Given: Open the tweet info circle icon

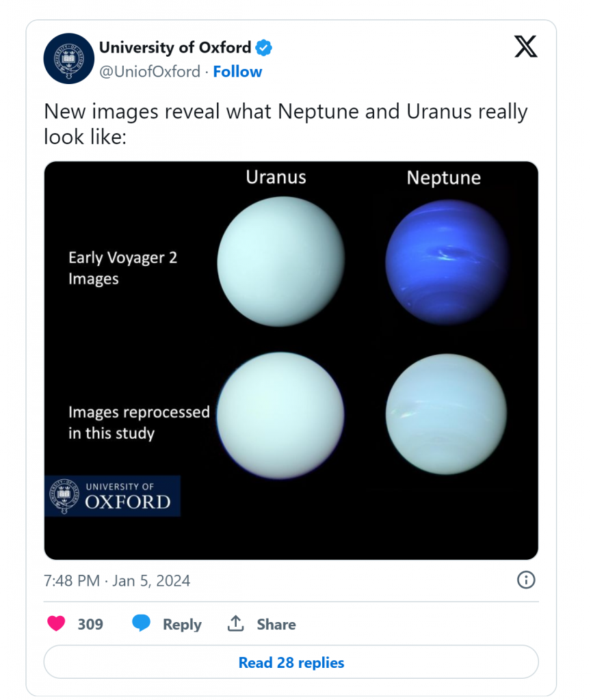Looking at the screenshot, I should click(x=525, y=580).
